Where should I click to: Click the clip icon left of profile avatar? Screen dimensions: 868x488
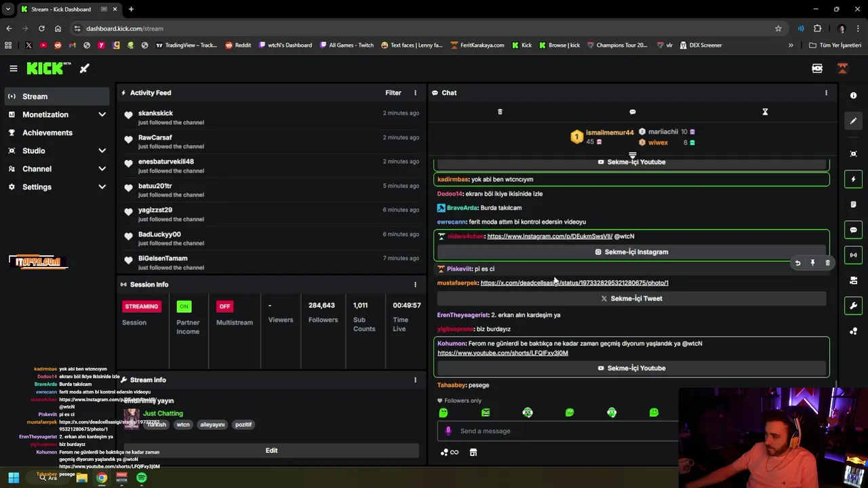pos(817,68)
